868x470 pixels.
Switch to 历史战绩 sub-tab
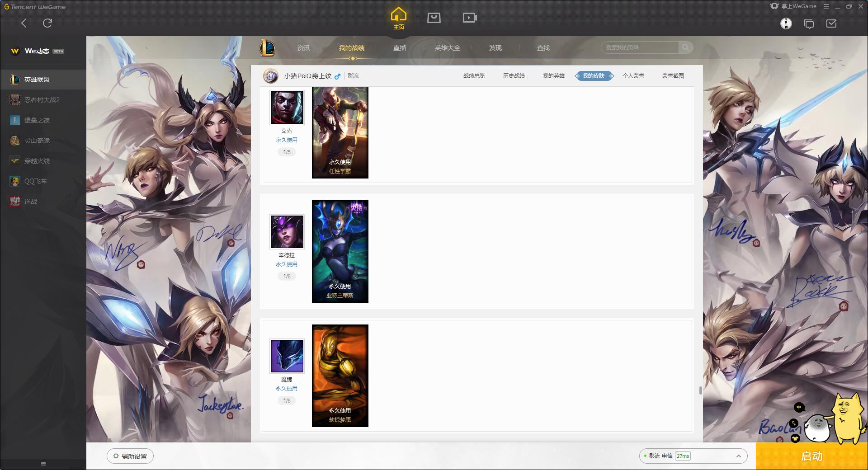(514, 76)
